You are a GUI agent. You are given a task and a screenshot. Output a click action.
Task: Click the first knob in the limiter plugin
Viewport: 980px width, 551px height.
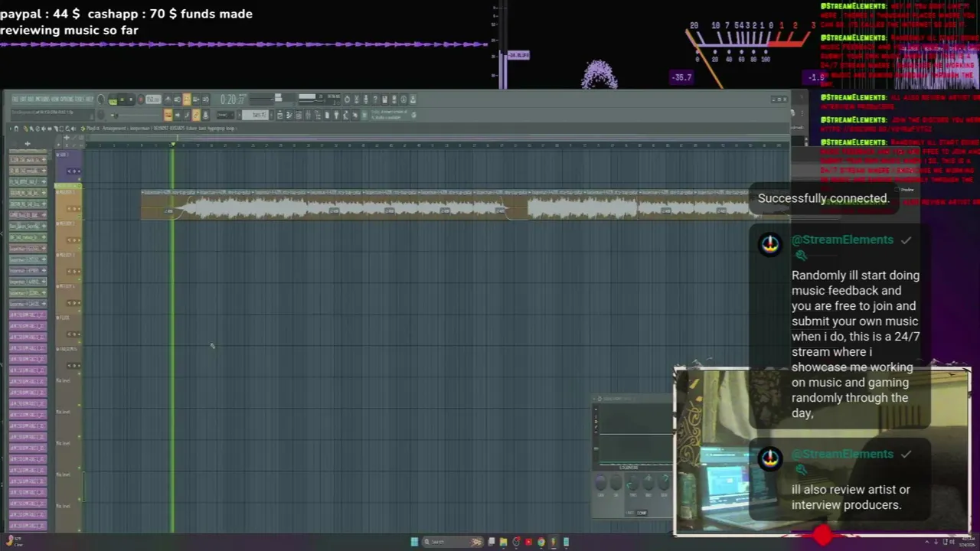tap(601, 482)
